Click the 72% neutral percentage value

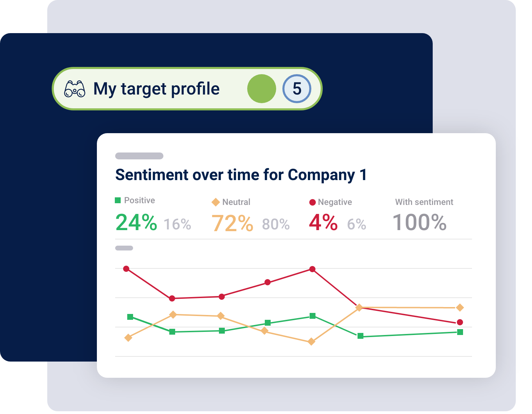coord(232,223)
